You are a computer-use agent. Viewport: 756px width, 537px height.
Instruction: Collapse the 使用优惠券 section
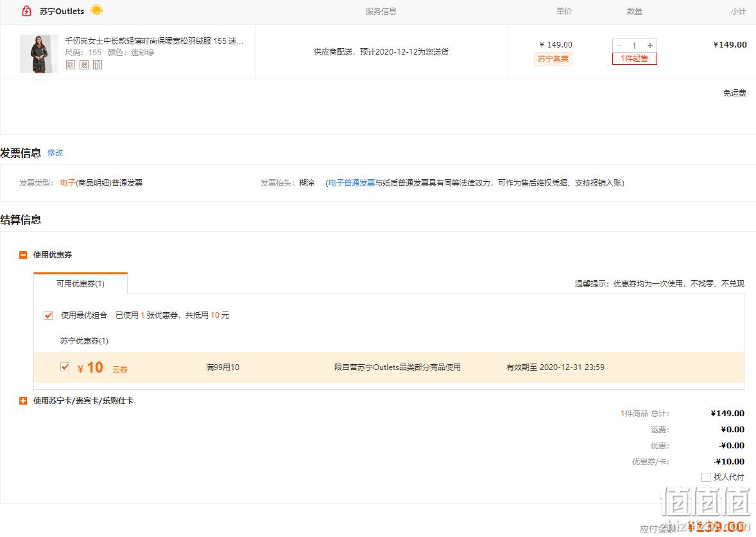22,255
